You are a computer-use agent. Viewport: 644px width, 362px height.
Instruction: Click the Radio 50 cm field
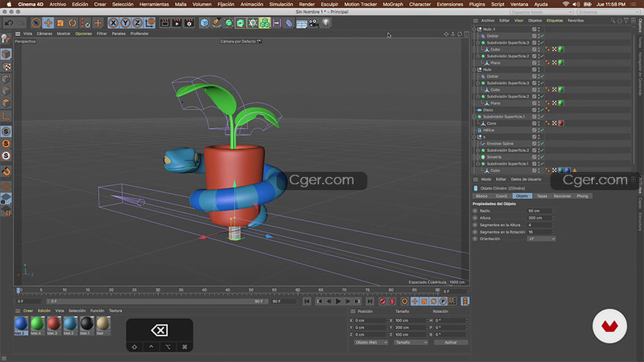[541, 211]
